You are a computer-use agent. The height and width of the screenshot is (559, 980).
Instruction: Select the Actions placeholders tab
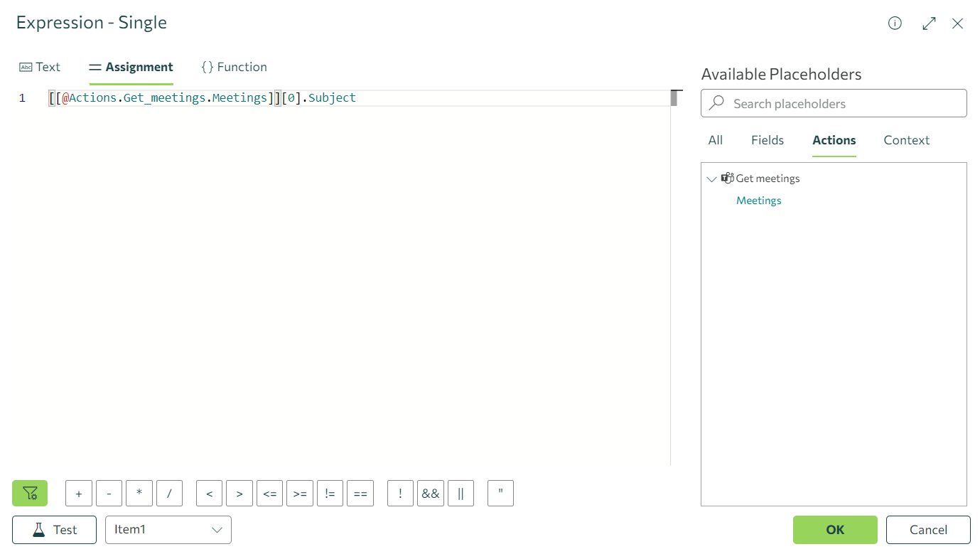[x=834, y=140]
